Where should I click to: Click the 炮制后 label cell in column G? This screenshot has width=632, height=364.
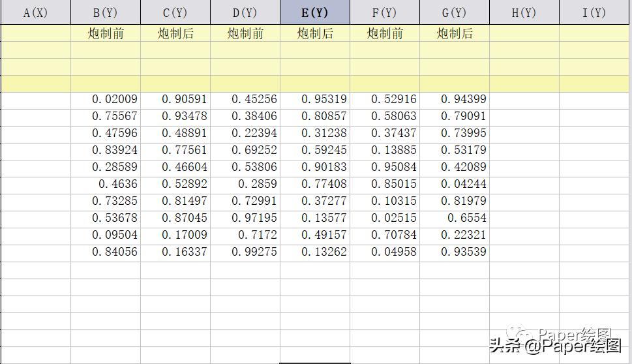pyautogui.click(x=454, y=33)
